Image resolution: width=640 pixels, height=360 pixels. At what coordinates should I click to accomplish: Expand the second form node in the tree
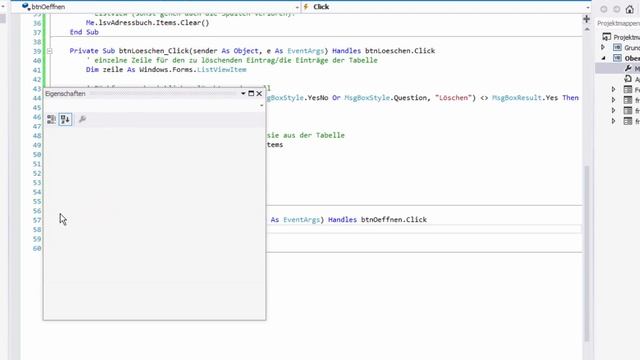coord(613,100)
